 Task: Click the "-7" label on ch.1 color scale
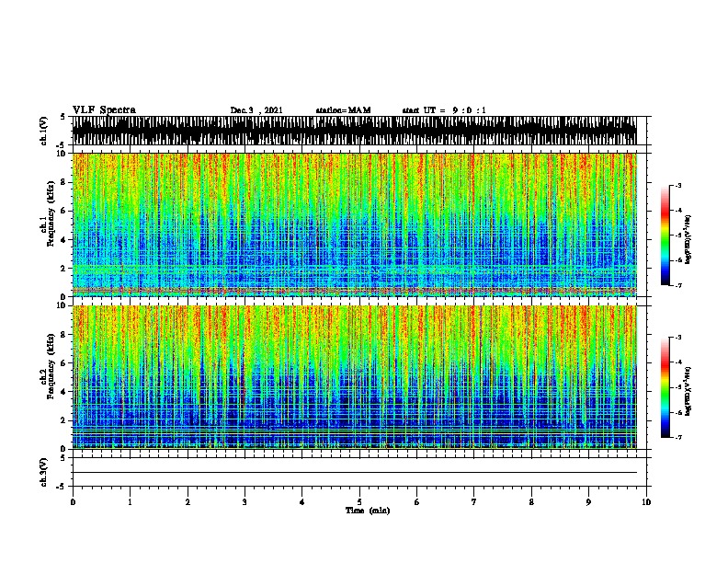pyautogui.click(x=678, y=285)
